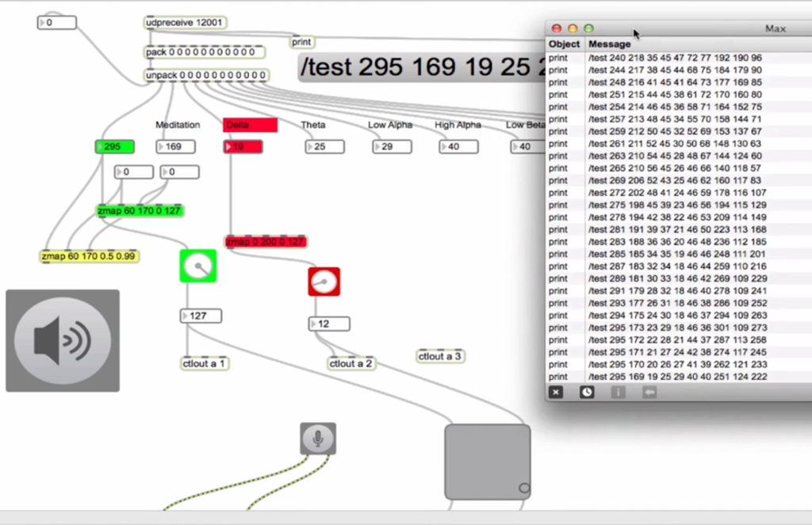Toggle the large speaker audio output icon
Screen dimensions: 812x525
point(63,341)
